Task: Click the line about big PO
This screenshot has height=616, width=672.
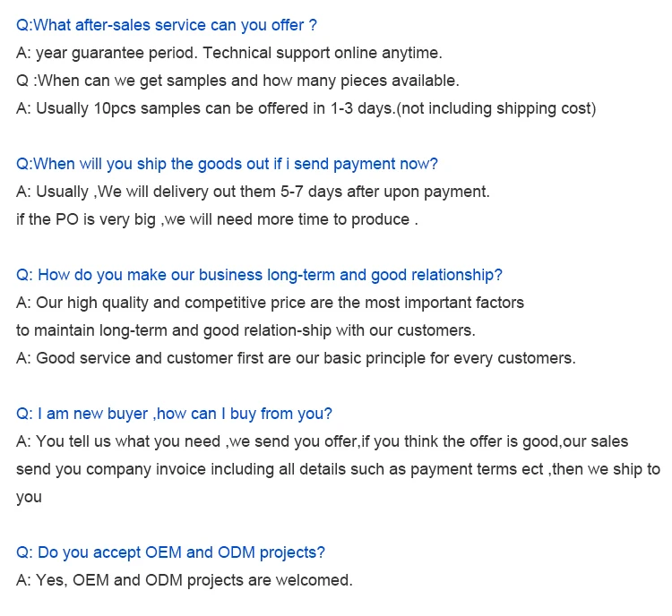Action: 217,219
